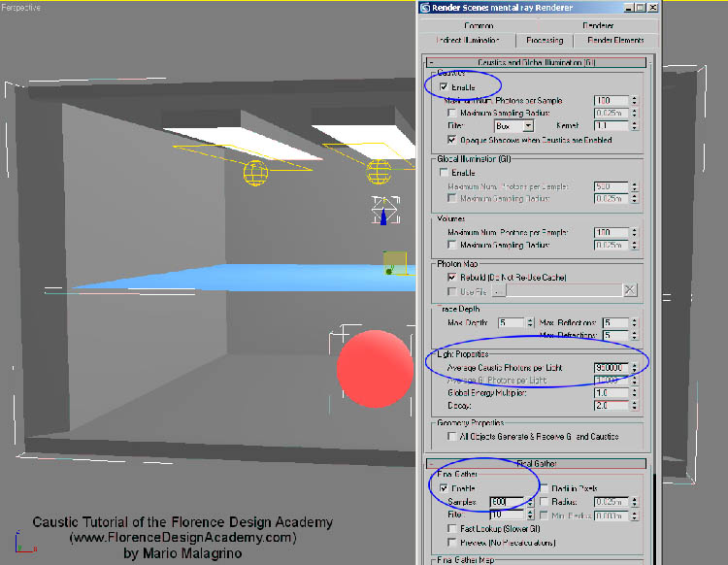The image size is (728, 565).
Task: Click the small yellow selected object
Action: coord(394,263)
